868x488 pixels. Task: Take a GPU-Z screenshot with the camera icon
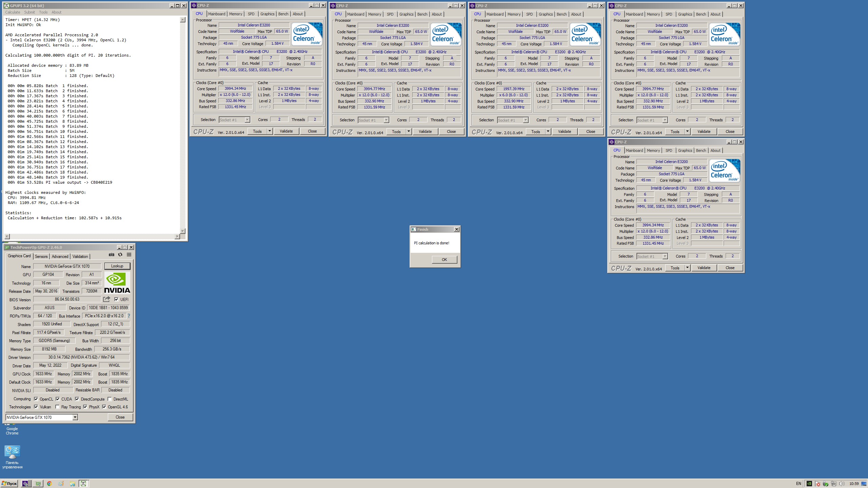click(111, 255)
